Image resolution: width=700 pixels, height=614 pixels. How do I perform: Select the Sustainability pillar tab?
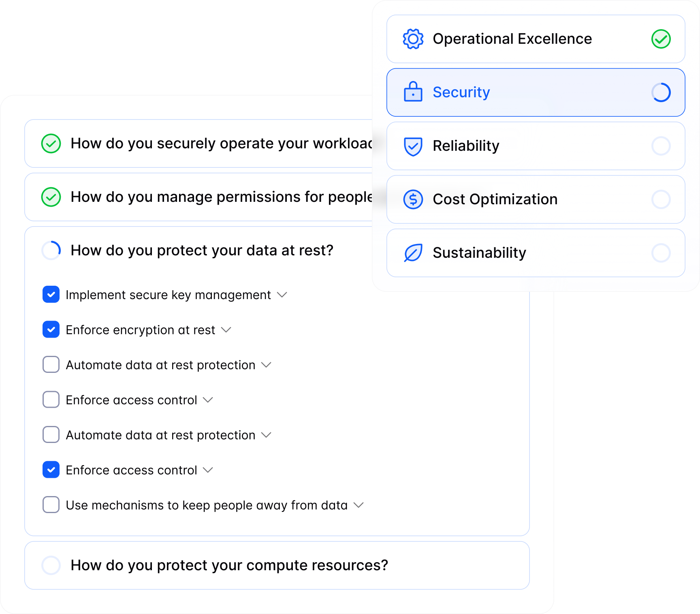536,253
